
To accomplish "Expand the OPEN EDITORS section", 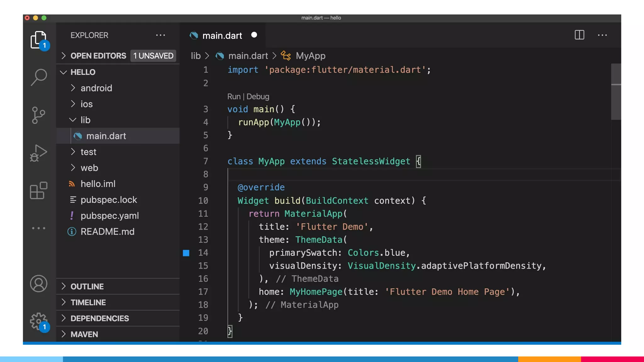I will [98, 56].
